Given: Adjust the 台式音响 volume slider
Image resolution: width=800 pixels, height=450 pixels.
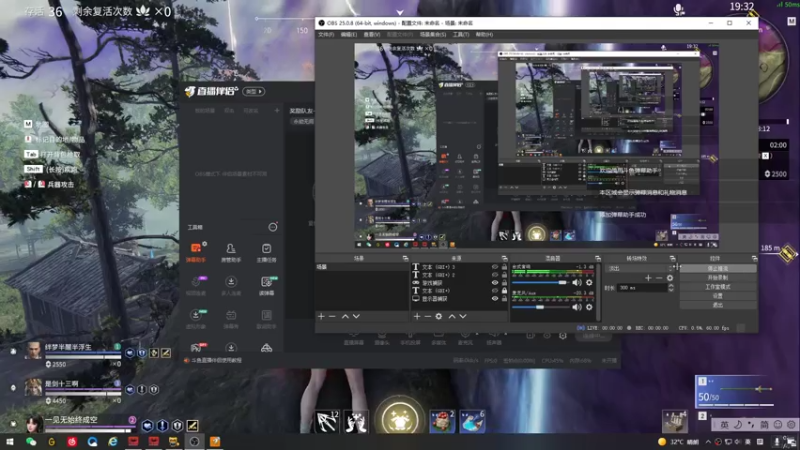Looking at the screenshot, I should pos(540,282).
